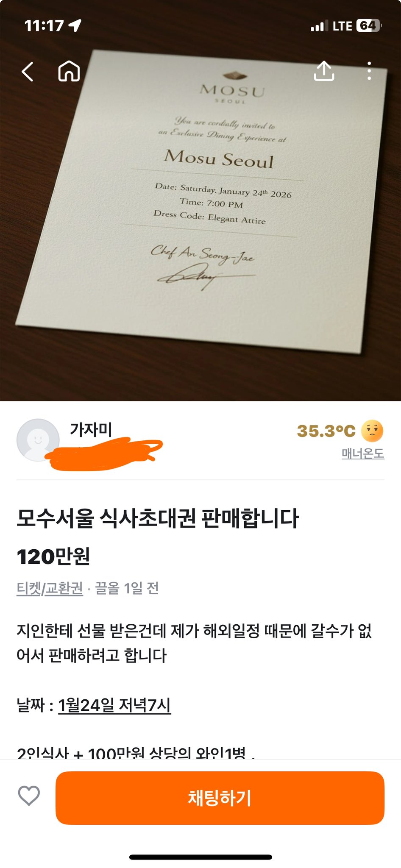Toggle the heart favorite icon
This screenshot has height=868, width=401.
(29, 796)
